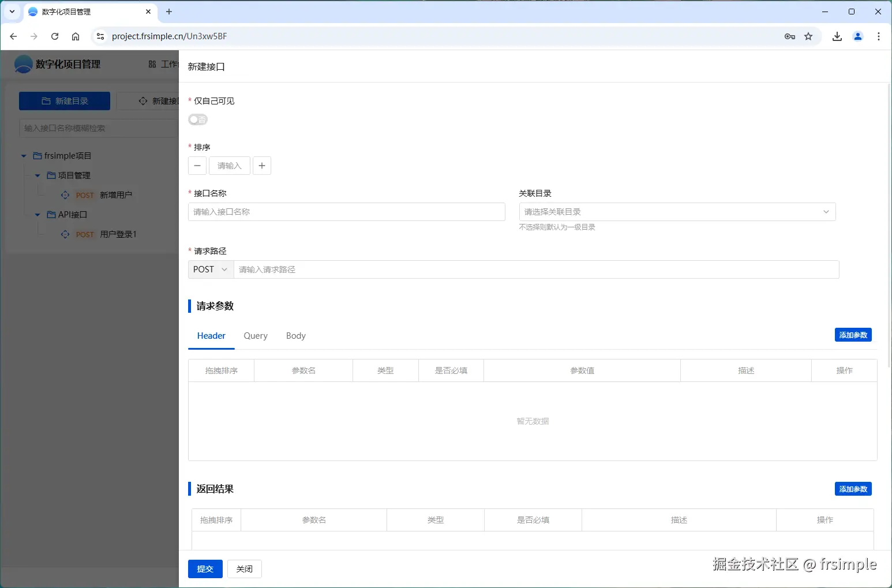Click the folder icon of API接口
Viewport: 892px width, 588px height.
51,214
